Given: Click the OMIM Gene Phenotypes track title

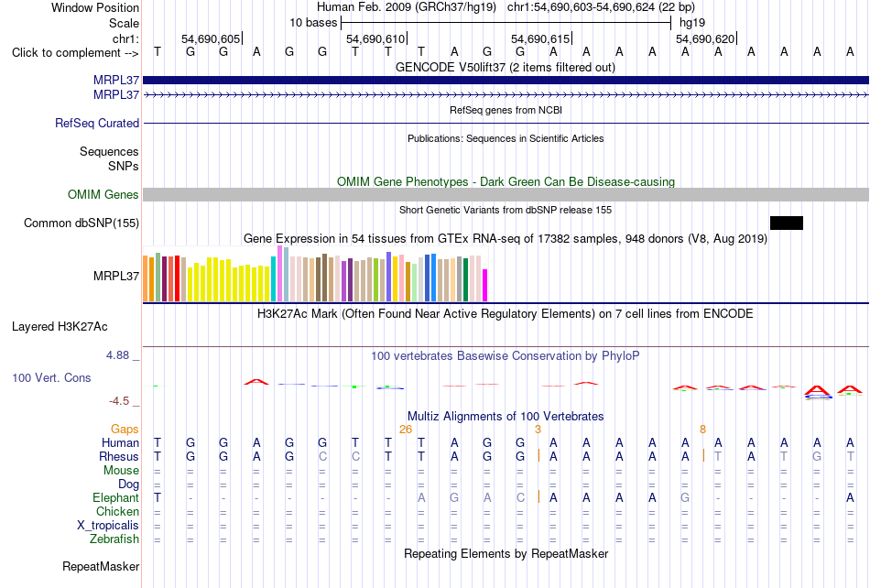Looking at the screenshot, I should click(x=506, y=182).
